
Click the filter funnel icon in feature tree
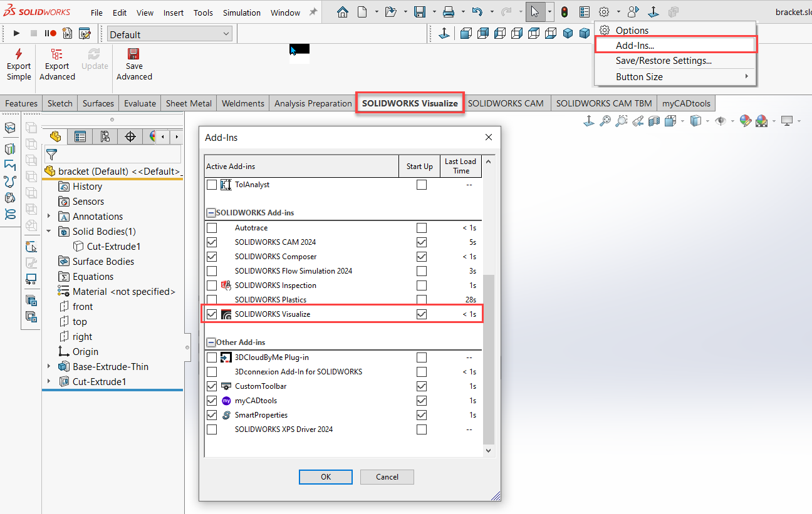(x=52, y=154)
